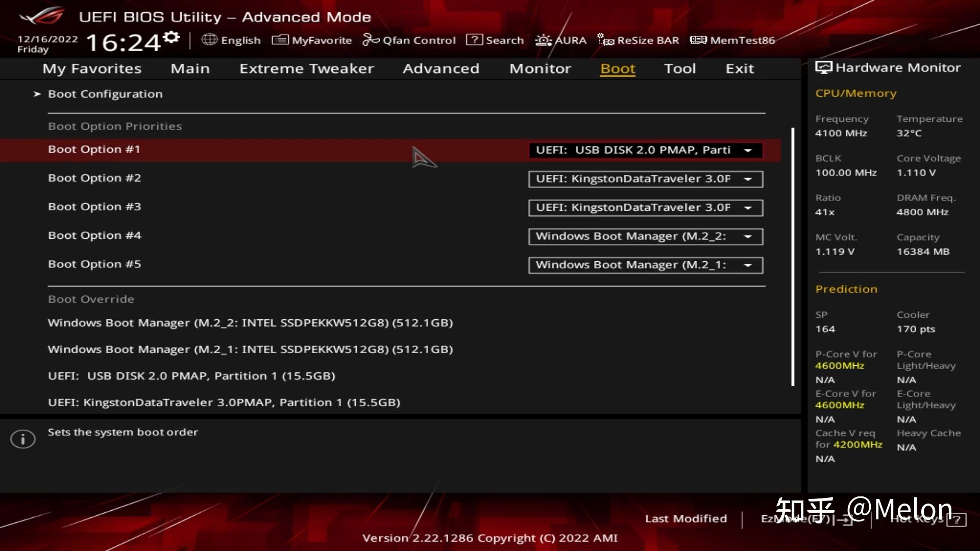Click the Temperature value 32°C
This screenshot has height=551, width=980.
[909, 133]
